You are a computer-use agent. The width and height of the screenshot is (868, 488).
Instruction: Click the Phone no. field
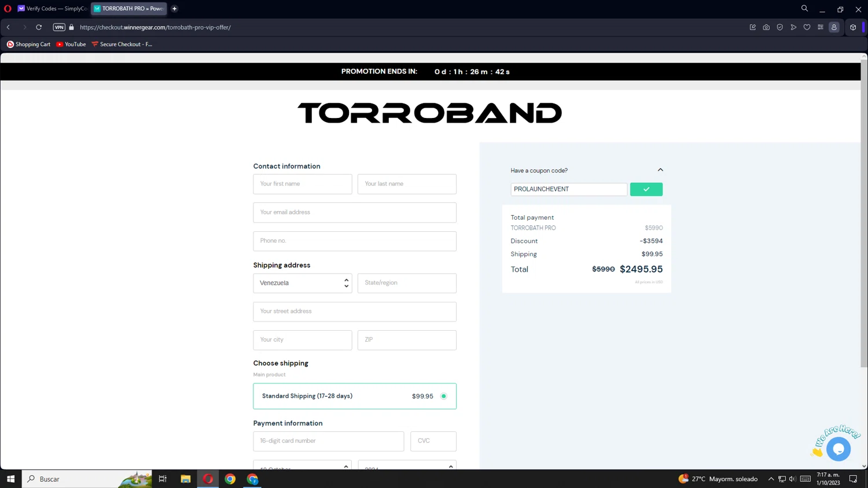click(355, 241)
